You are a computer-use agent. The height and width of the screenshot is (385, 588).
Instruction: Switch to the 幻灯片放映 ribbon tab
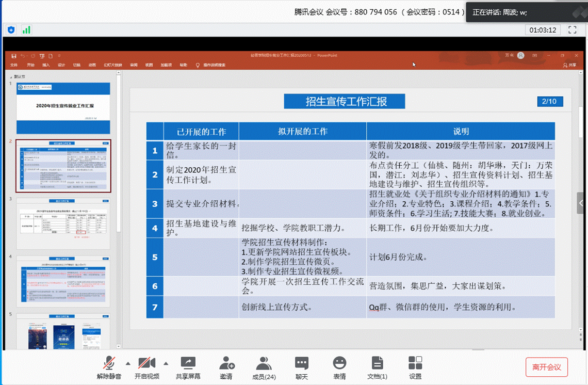tap(113, 65)
